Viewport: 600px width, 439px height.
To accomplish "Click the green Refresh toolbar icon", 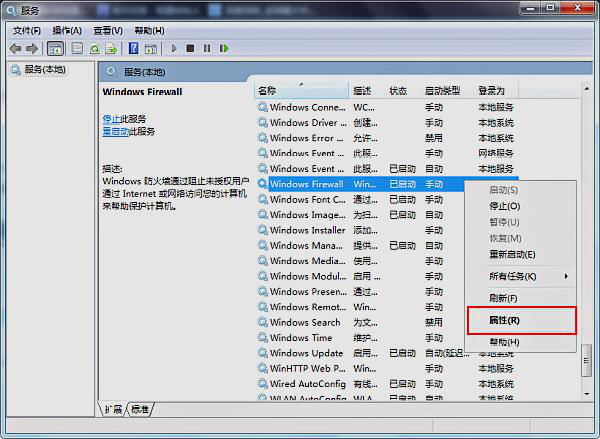I will point(95,49).
